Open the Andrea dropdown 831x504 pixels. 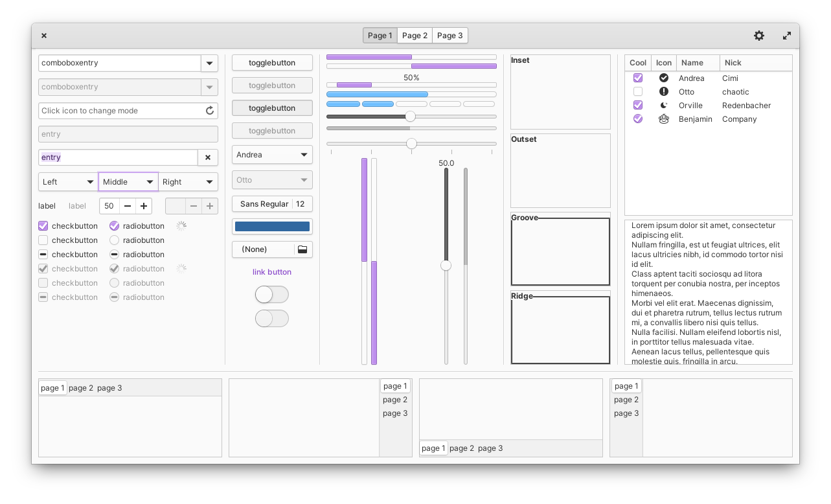(272, 155)
